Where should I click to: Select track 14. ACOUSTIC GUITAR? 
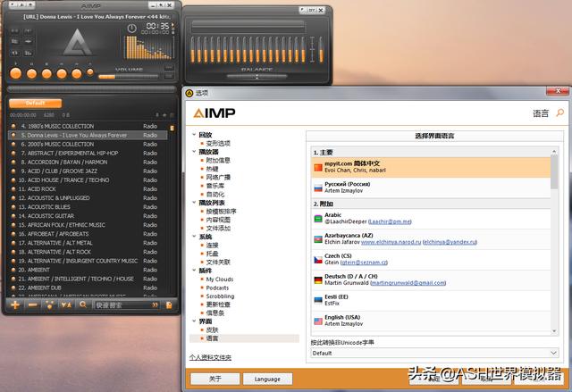tap(88, 216)
